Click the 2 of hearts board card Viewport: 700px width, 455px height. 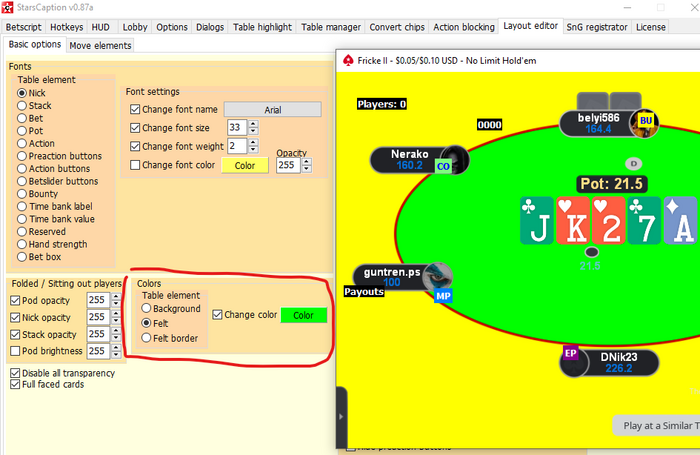pyautogui.click(x=608, y=221)
